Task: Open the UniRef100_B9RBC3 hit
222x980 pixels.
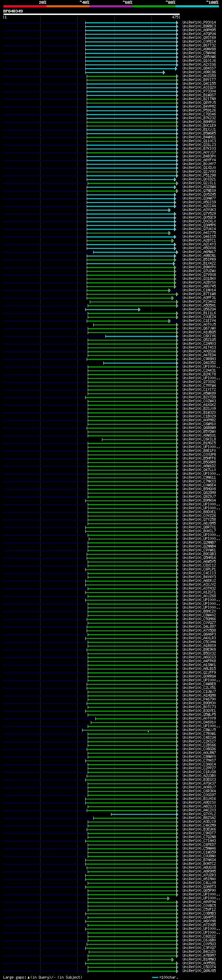Action: [199, 26]
